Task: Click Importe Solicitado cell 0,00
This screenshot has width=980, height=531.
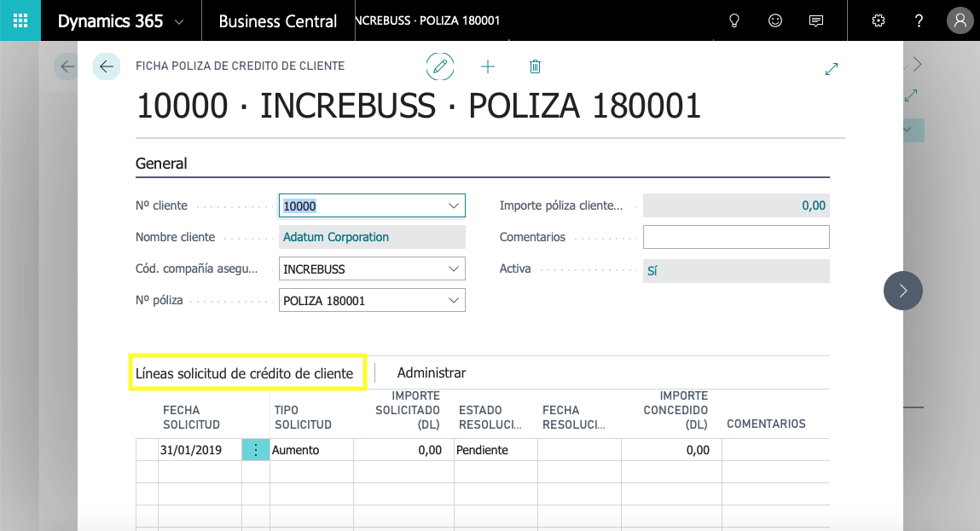Action: tap(403, 450)
